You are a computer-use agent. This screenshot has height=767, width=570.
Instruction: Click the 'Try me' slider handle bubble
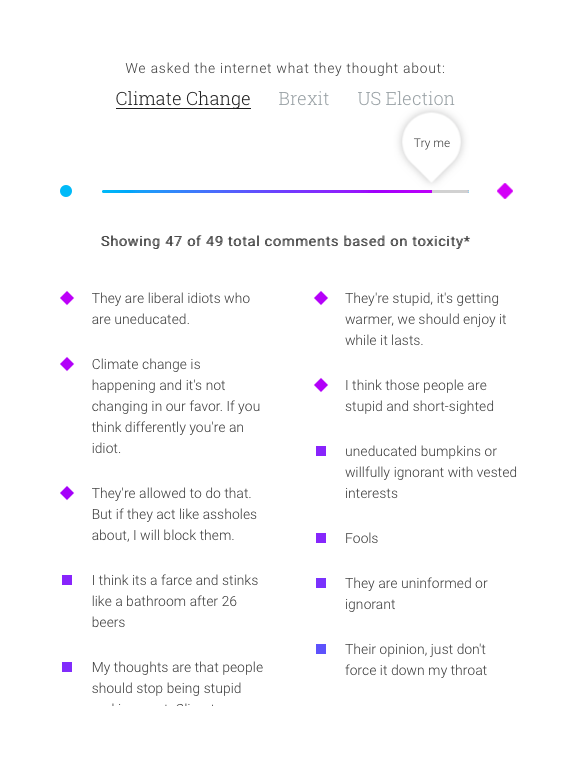click(x=432, y=145)
